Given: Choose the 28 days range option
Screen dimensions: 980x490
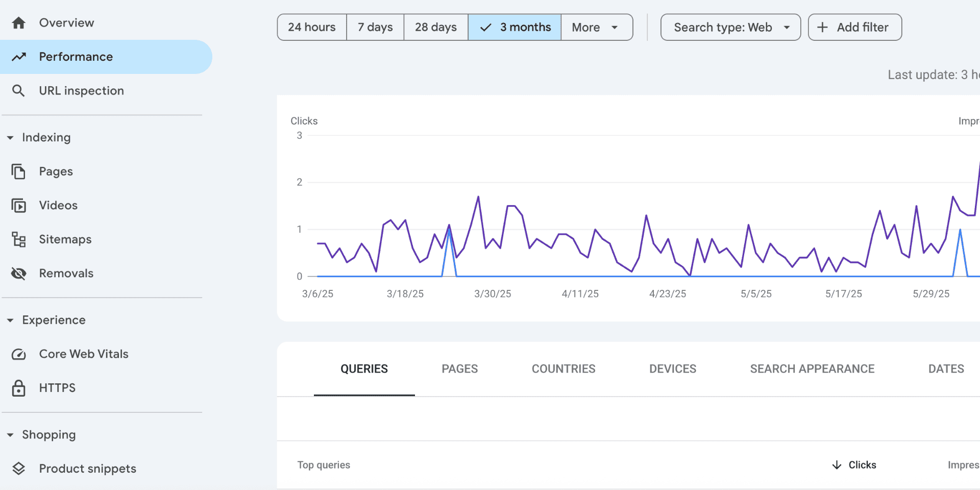Looking at the screenshot, I should tap(436, 28).
